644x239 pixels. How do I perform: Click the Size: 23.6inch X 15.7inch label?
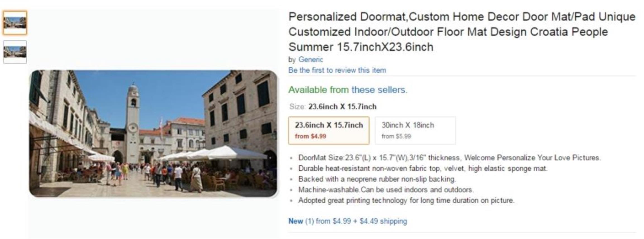pos(333,107)
